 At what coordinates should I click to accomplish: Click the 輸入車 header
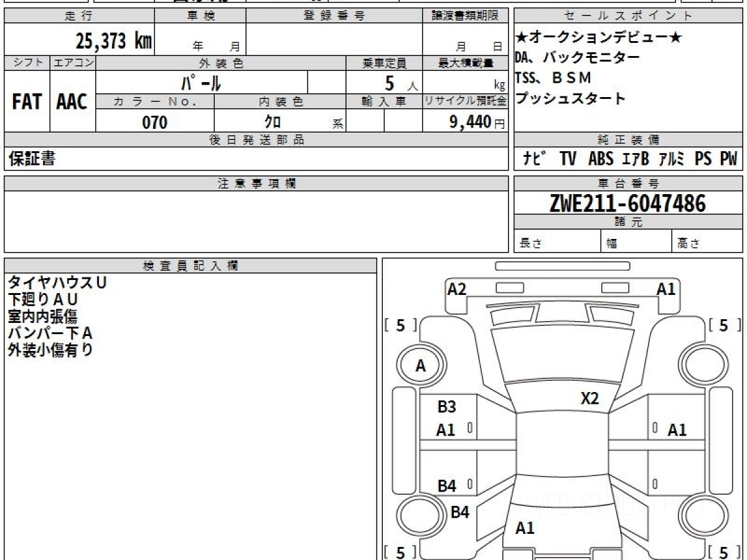coord(384,102)
